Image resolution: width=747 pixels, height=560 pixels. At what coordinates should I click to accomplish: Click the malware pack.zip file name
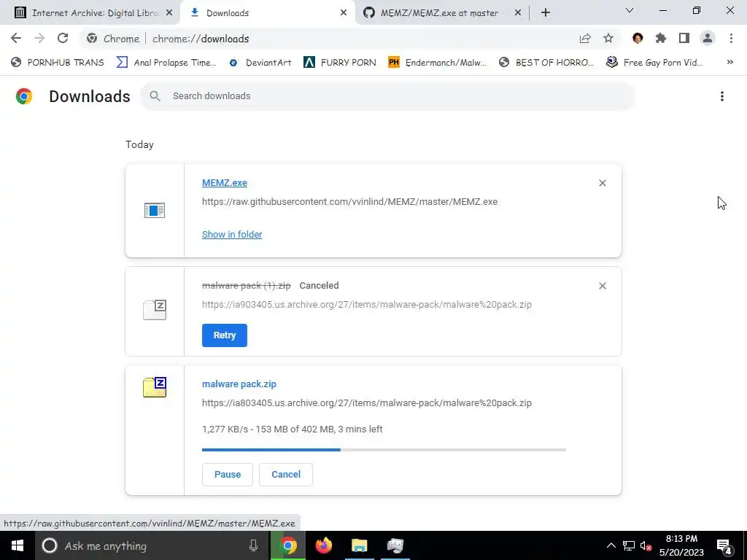coord(239,384)
